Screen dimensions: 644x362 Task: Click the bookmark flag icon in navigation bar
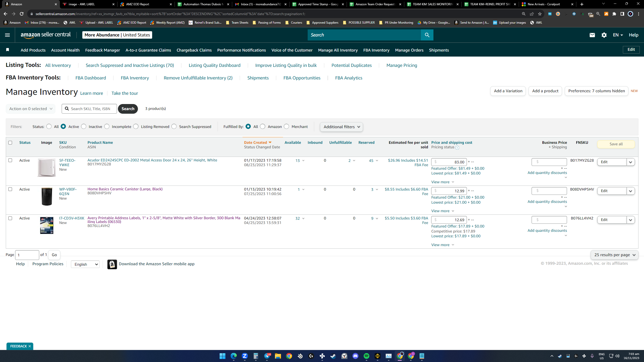(8, 50)
